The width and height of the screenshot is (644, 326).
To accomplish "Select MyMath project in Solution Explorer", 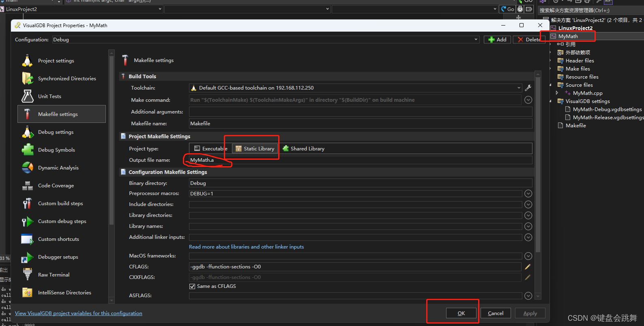I will click(568, 36).
